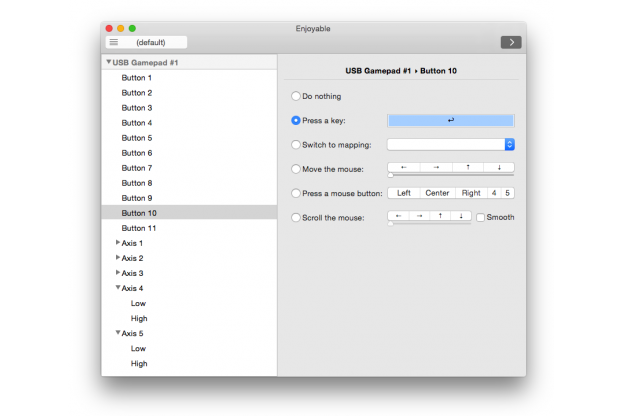Select the Left mouse button segment
This screenshot has height=416, width=623.
pos(404,193)
